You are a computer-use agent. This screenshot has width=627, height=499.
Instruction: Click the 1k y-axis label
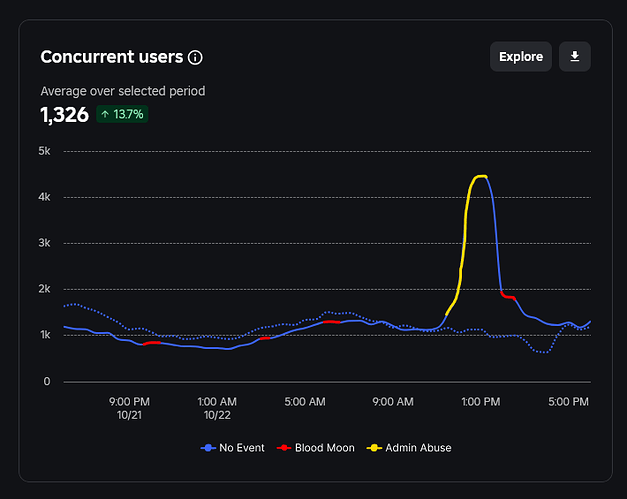point(45,335)
